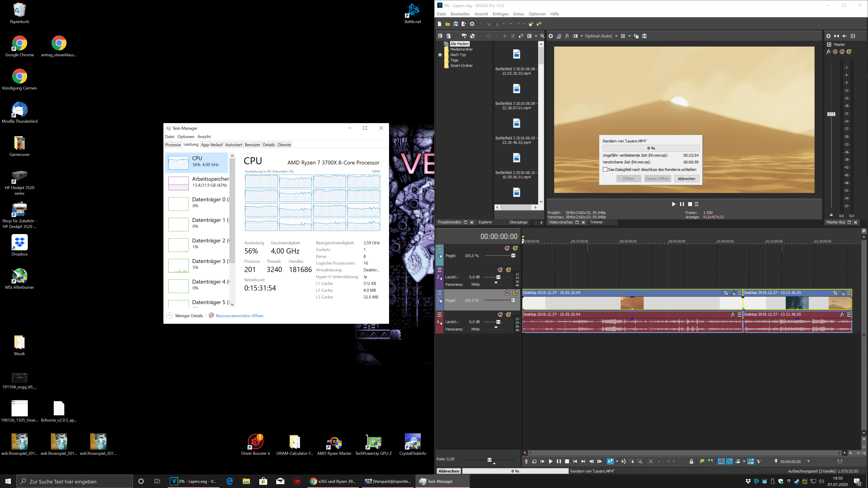
Task: Click Event Pan/Crop icon on first video clip
Action: 726,293
